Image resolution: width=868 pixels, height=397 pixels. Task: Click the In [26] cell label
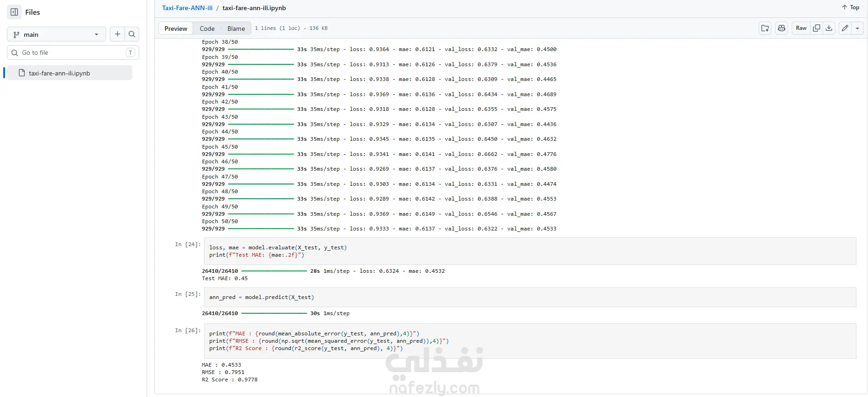[x=187, y=330]
